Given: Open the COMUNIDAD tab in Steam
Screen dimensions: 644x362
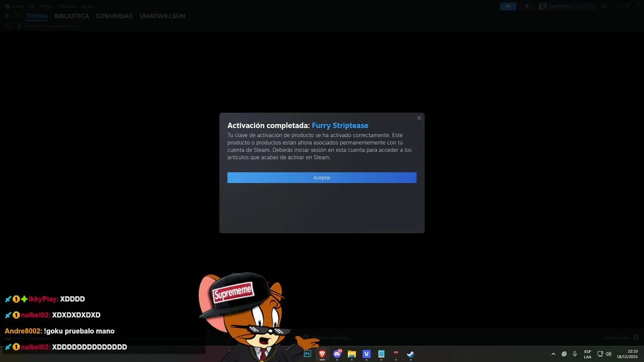Looking at the screenshot, I should [x=114, y=16].
